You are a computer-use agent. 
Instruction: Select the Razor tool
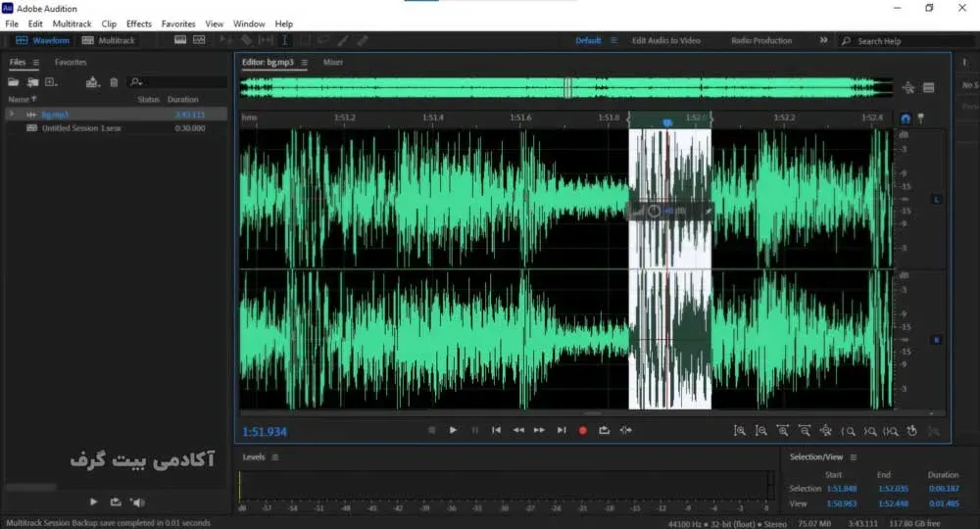[246, 40]
